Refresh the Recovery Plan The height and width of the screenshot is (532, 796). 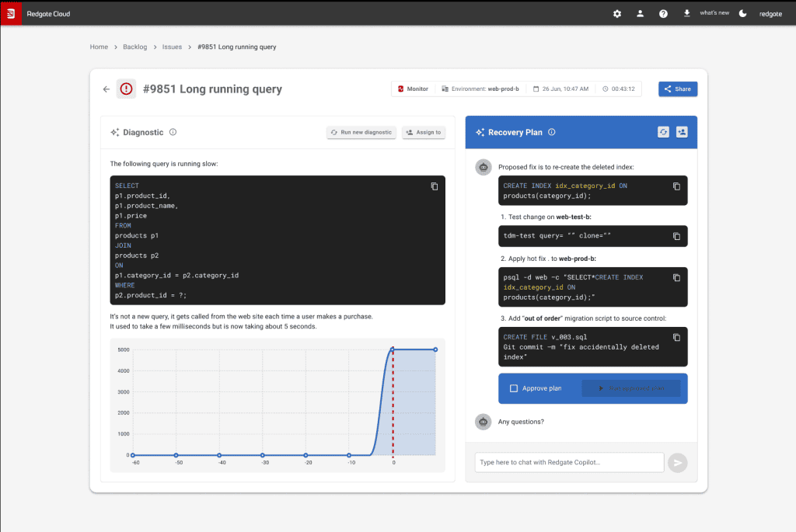point(663,132)
